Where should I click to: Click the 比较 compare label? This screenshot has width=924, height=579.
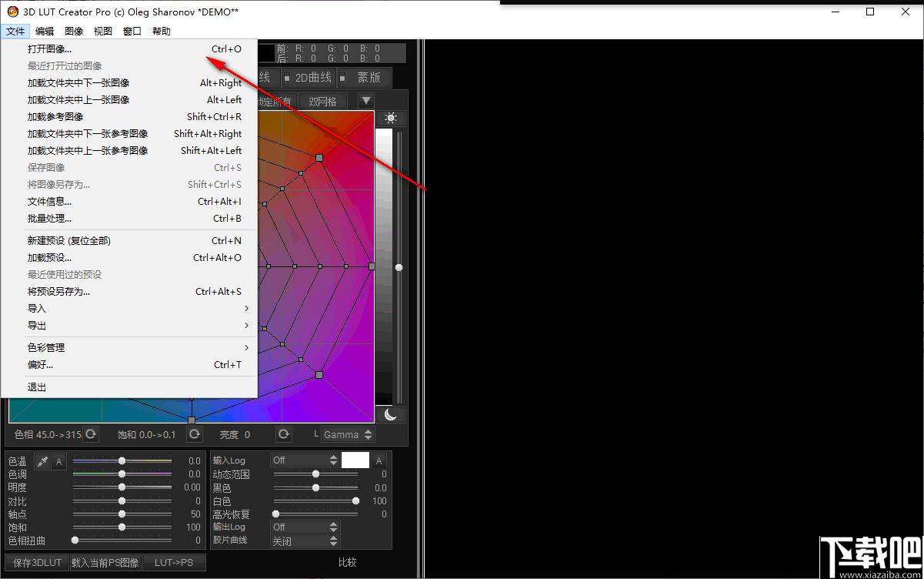[x=348, y=563]
